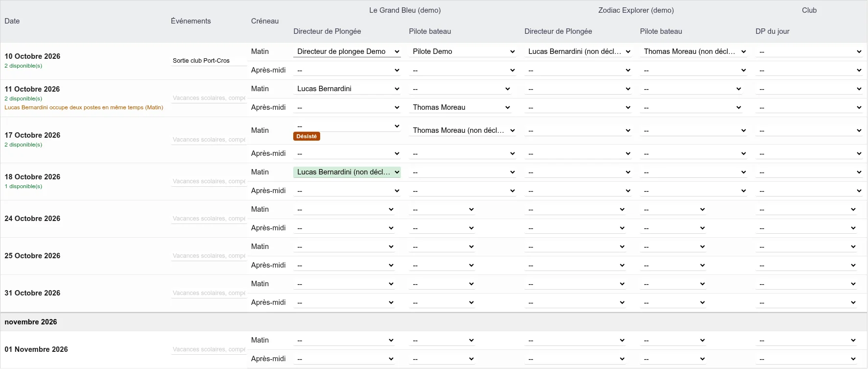Open 24 Octobre Matin Grand Bleu Pilote dropdown
The image size is (868, 369).
pos(442,209)
